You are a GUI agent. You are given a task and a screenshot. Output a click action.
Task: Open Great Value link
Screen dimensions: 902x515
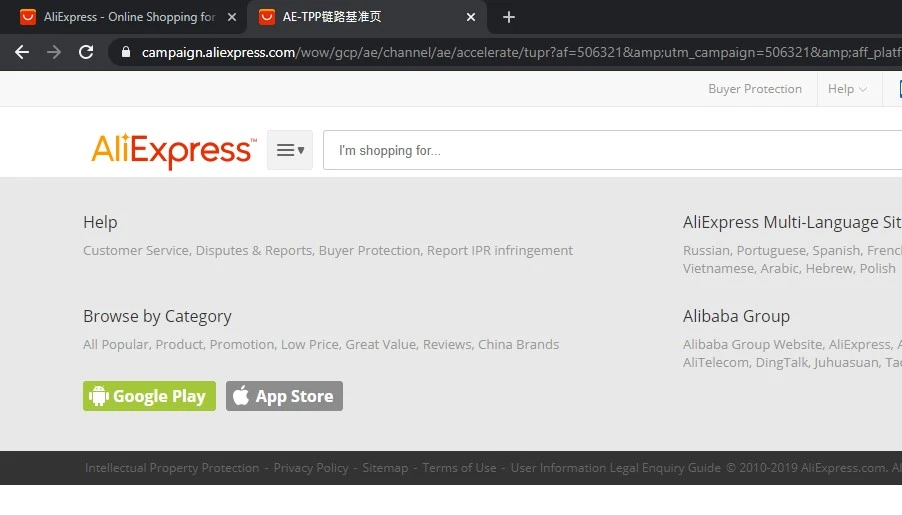(381, 344)
